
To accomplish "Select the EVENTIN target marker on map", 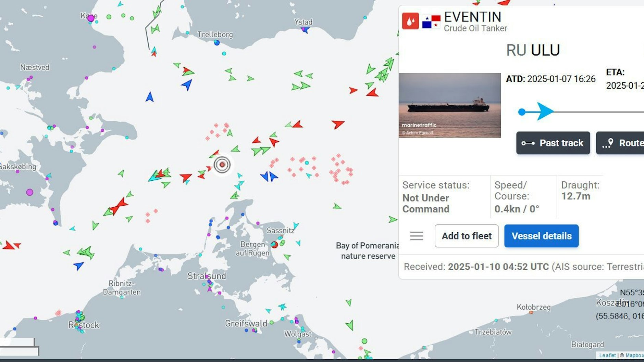I will tap(222, 165).
